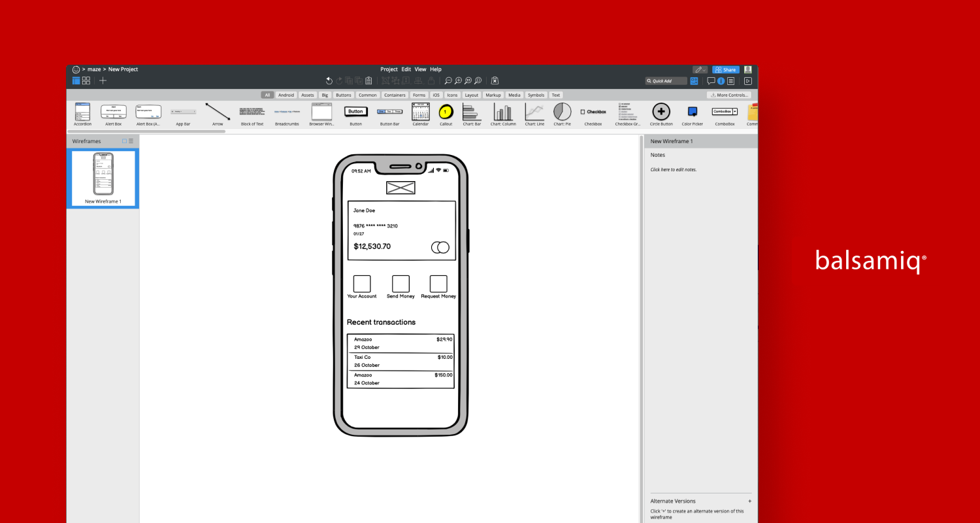Click here to edit notes text
The height and width of the screenshot is (523, 980).
click(674, 169)
